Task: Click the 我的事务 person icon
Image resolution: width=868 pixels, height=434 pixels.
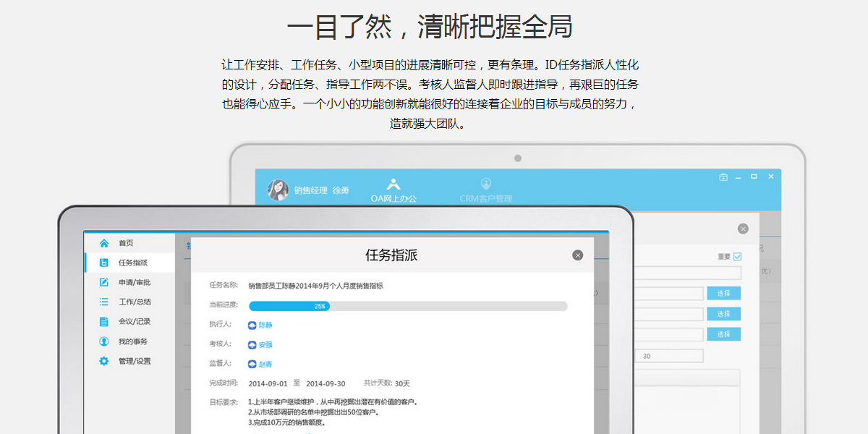Action: (104, 341)
